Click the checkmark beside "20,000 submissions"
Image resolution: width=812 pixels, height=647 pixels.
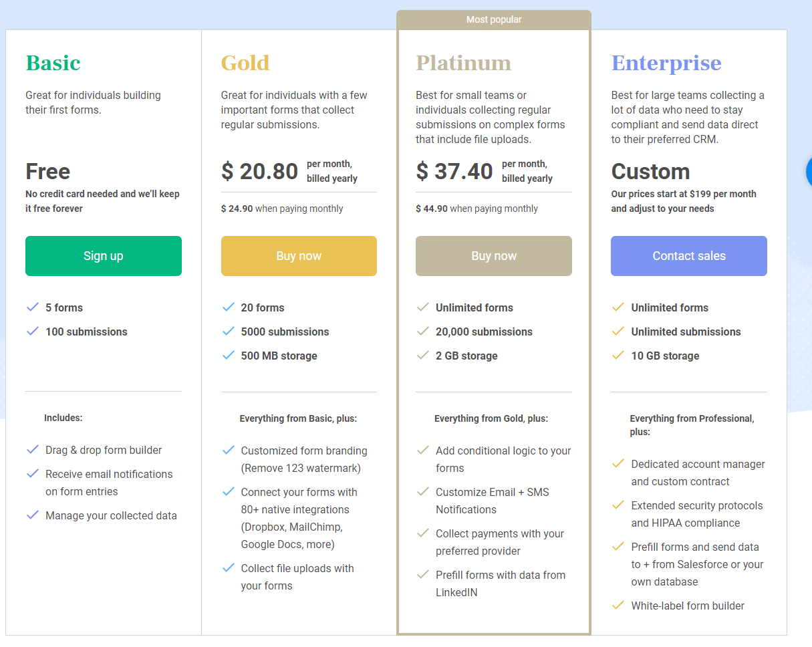pyautogui.click(x=422, y=332)
